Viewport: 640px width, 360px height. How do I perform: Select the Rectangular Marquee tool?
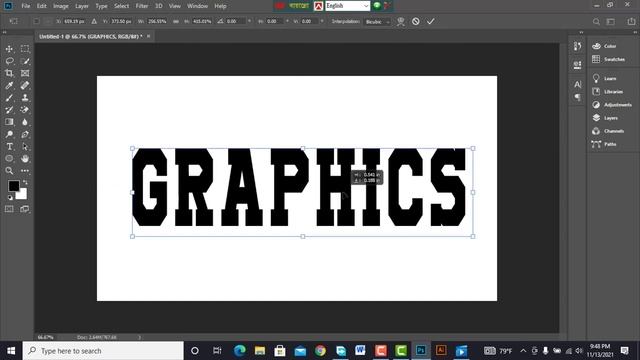(25, 49)
